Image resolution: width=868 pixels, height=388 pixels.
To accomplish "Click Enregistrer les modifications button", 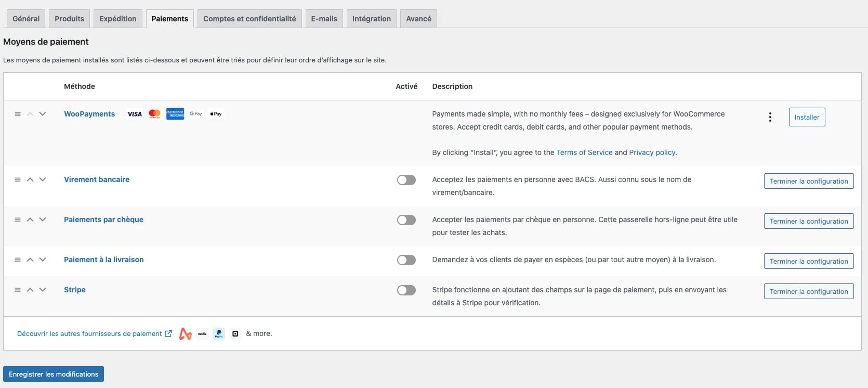I will tap(54, 374).
